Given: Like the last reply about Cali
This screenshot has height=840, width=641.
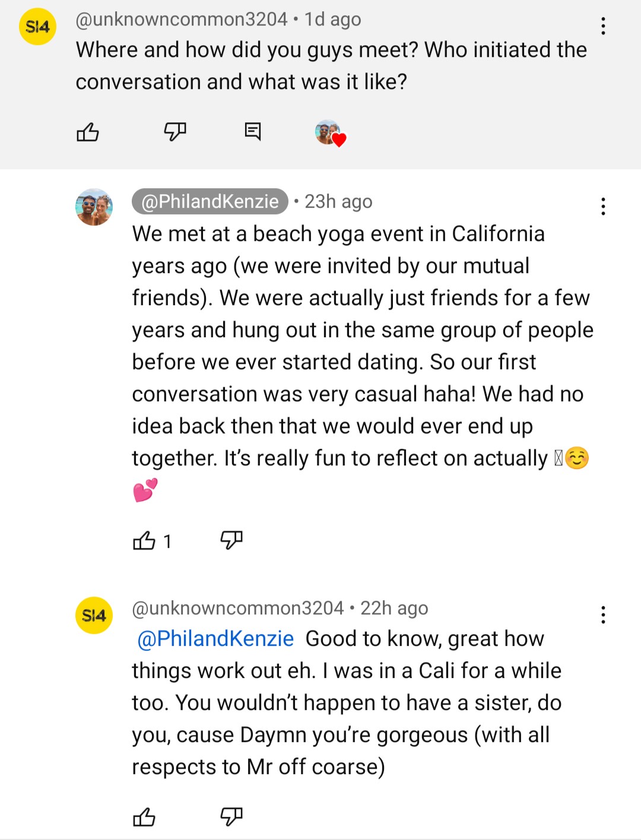Looking at the screenshot, I should [144, 817].
